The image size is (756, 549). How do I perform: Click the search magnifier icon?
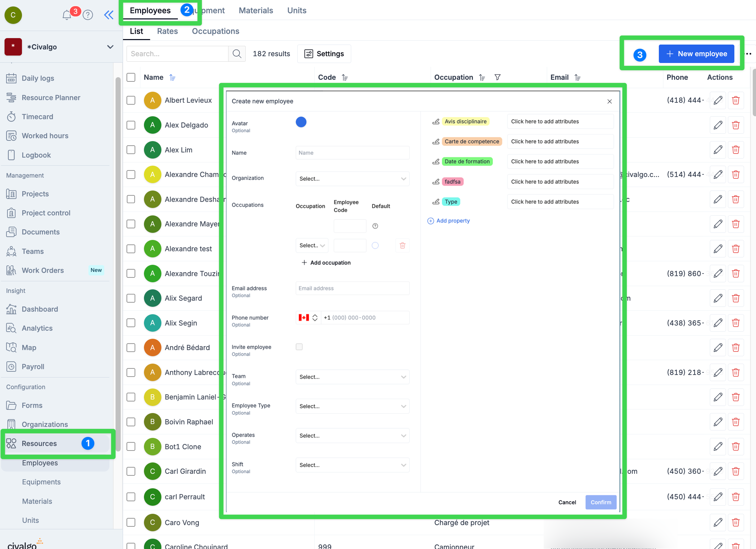click(237, 54)
